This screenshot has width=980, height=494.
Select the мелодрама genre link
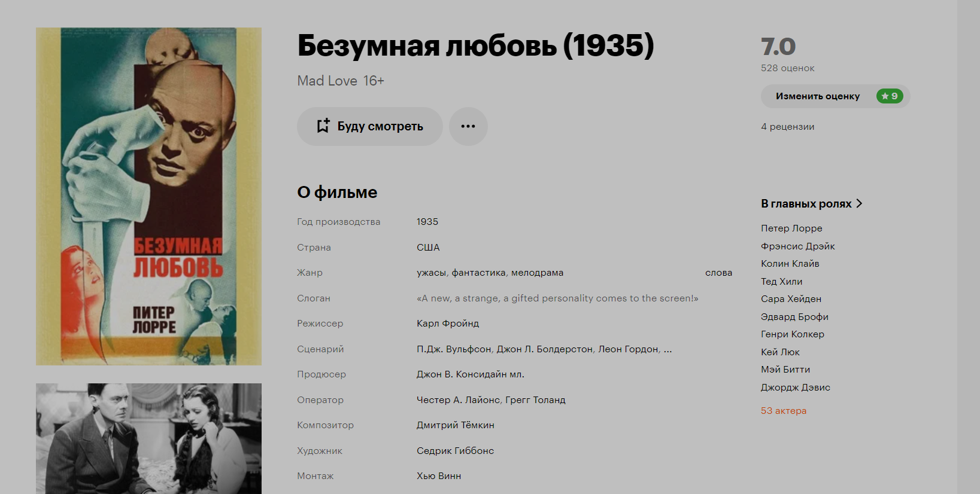[x=537, y=273]
